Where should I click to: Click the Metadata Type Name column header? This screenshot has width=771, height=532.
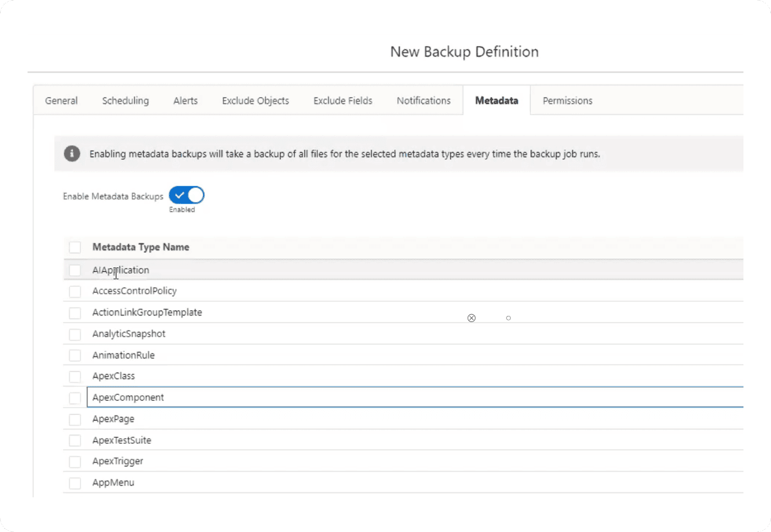[141, 247]
